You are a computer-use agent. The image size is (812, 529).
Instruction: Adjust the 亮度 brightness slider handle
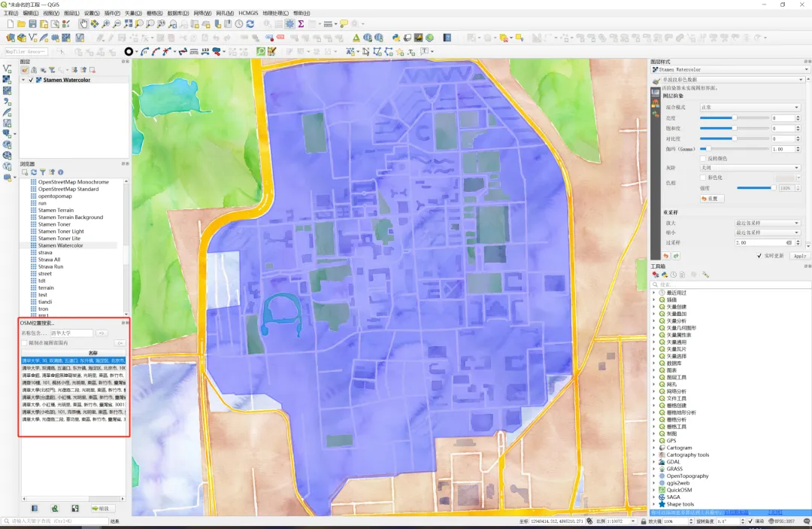[x=735, y=118]
